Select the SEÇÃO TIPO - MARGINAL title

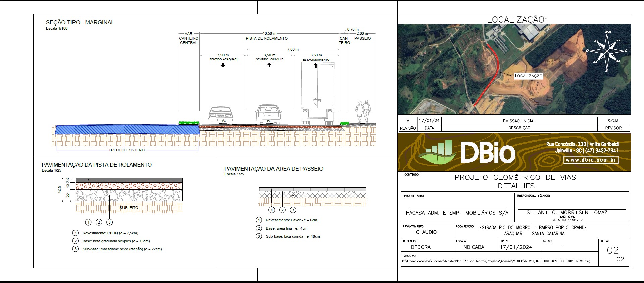click(x=80, y=23)
